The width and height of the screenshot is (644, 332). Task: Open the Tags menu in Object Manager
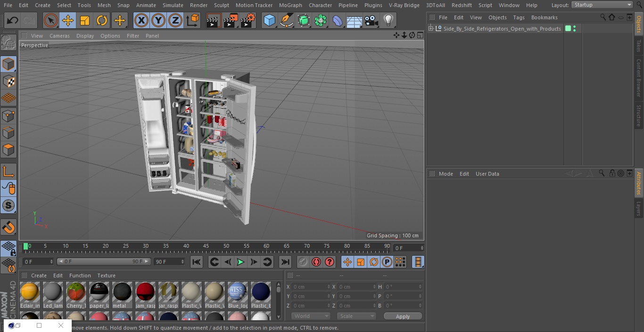[x=519, y=17]
